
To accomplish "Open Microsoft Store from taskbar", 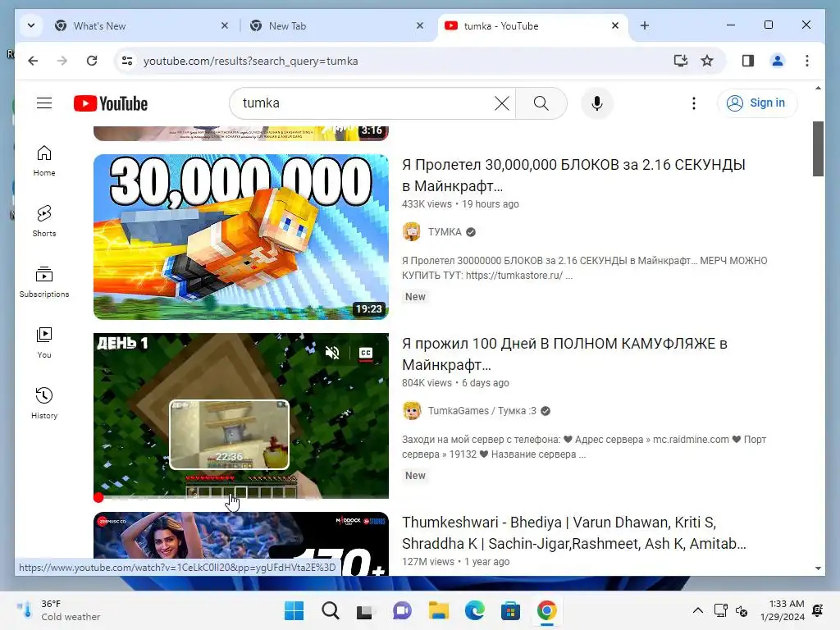I will click(510, 610).
